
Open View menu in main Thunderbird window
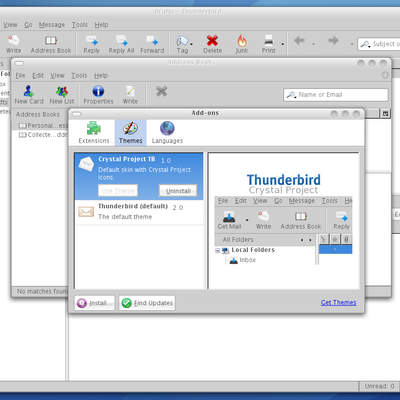10,25
